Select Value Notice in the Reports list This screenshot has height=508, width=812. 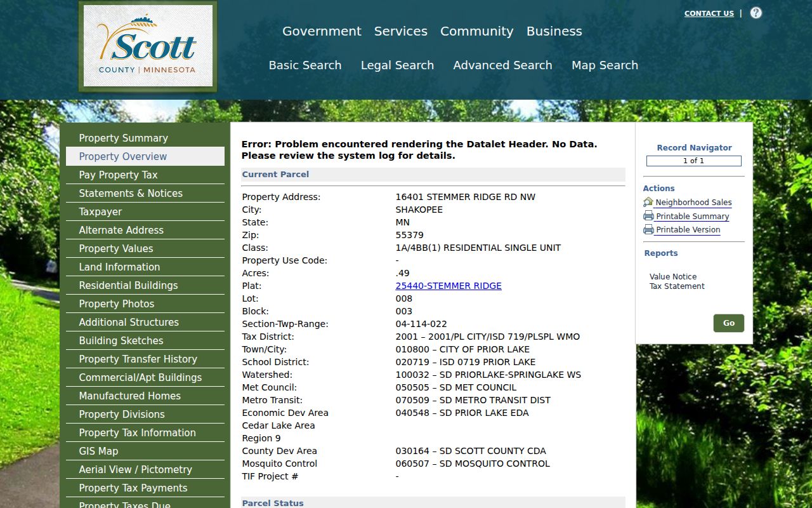[x=673, y=277]
